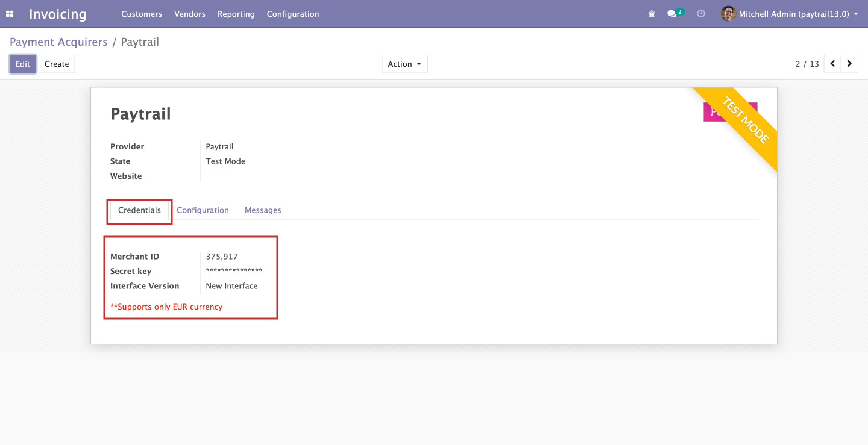Switch to the Configuration form tab
This screenshot has height=445, width=868.
(203, 210)
